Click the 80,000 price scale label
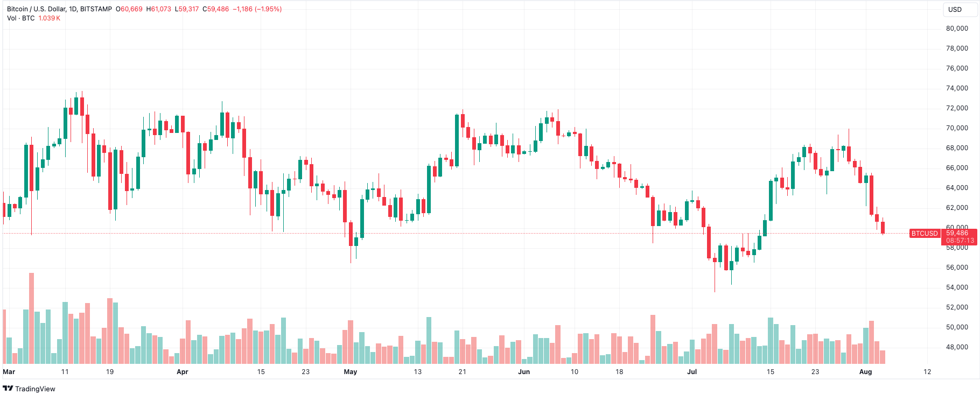Viewport: 980px width, 394px height. point(957,29)
